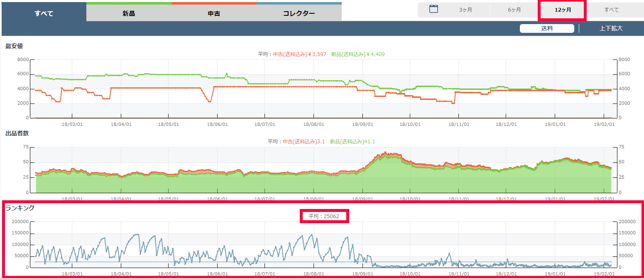This screenshot has width=644, height=278.
Task: Switch to the 新品 tab
Action: pyautogui.click(x=129, y=13)
